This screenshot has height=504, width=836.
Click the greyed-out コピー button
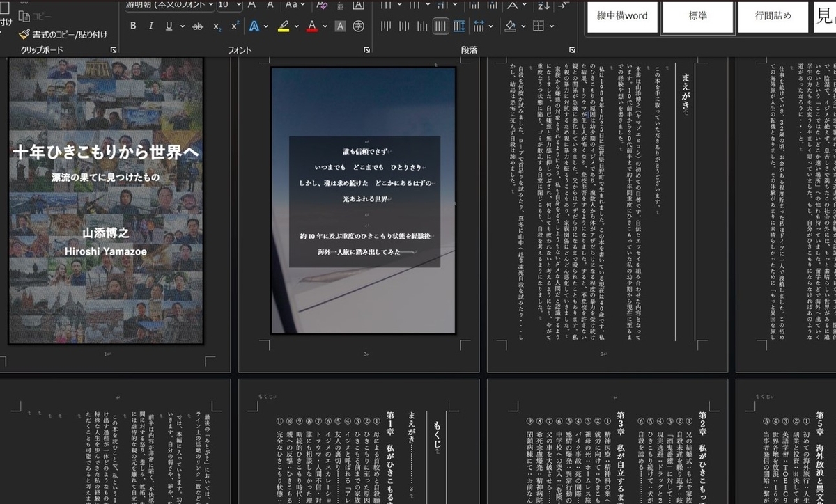[35, 15]
